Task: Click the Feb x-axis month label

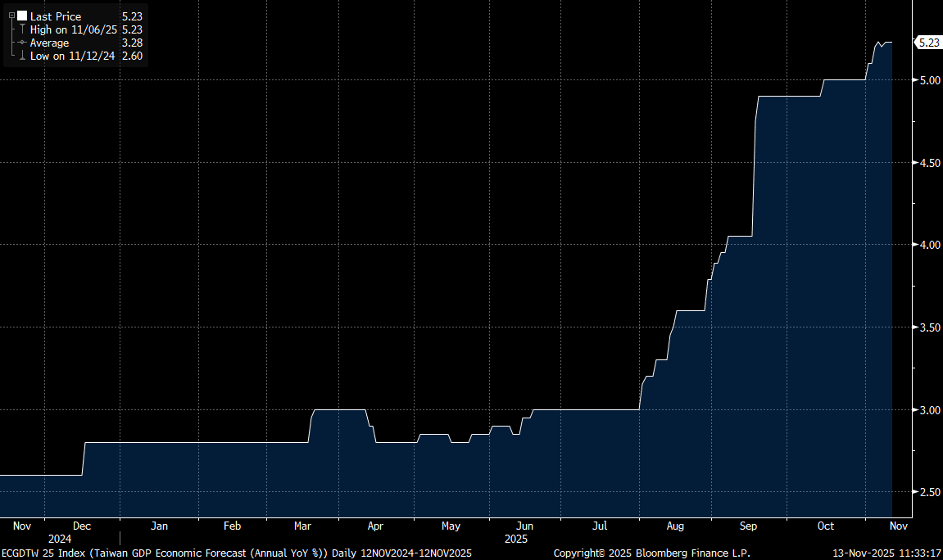Action: [x=232, y=526]
